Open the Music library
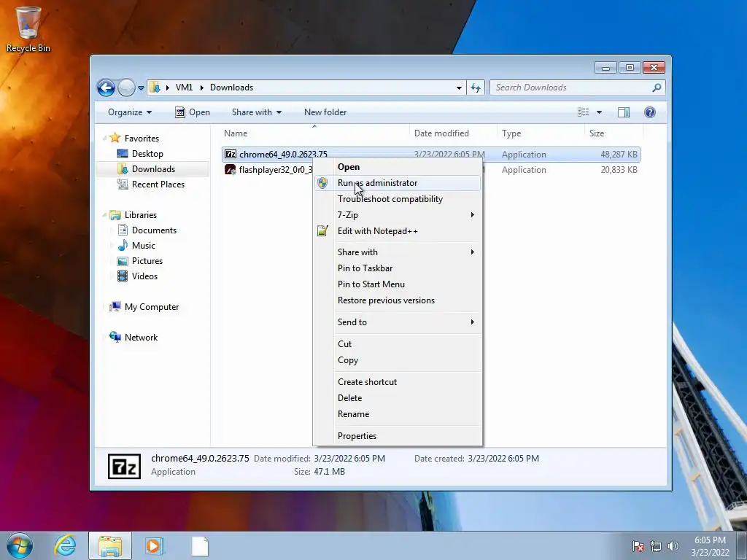This screenshot has height=560, width=747. [143, 246]
